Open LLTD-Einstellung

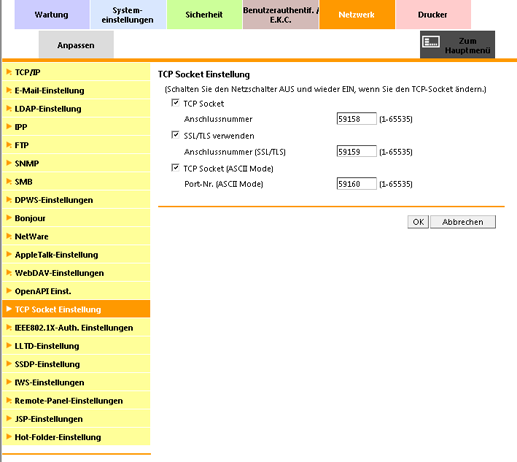(x=76, y=346)
